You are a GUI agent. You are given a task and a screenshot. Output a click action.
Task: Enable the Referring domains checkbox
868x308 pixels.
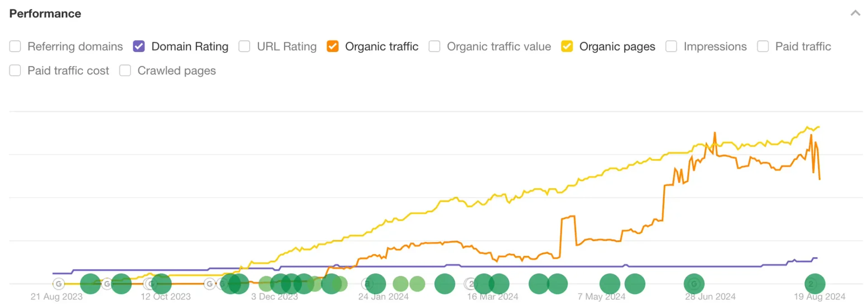pos(15,47)
